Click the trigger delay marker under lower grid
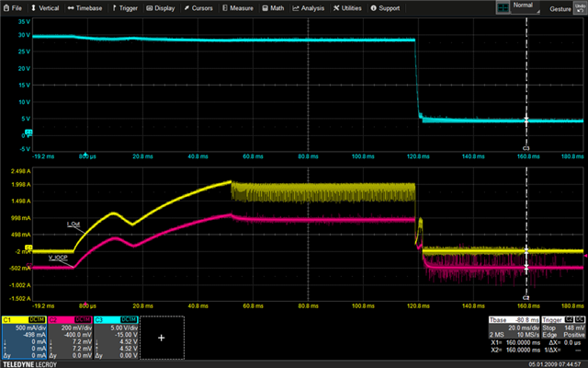The width and height of the screenshot is (588, 368). 85,304
